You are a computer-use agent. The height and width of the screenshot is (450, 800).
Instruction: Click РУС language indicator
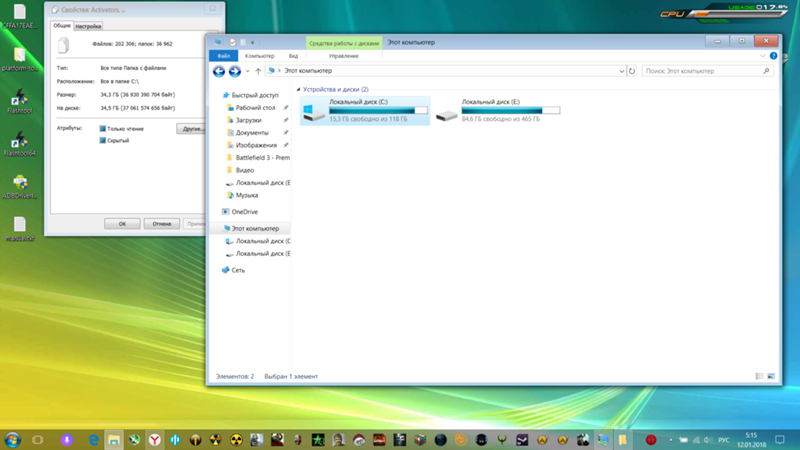(723, 440)
